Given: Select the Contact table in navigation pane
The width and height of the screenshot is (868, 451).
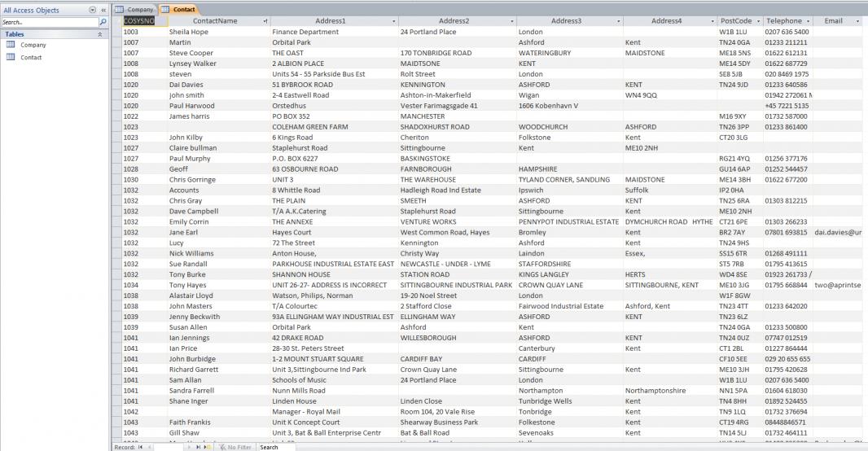Looking at the screenshot, I should pyautogui.click(x=31, y=57).
